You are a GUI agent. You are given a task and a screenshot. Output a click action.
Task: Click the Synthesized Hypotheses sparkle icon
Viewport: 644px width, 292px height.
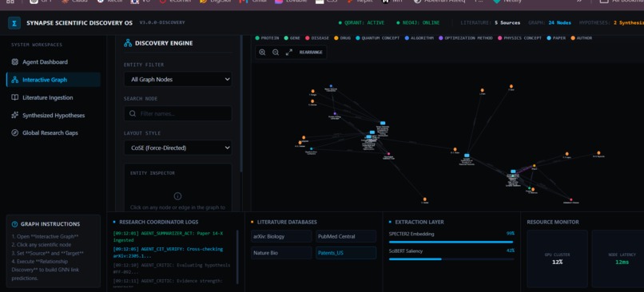pos(15,115)
